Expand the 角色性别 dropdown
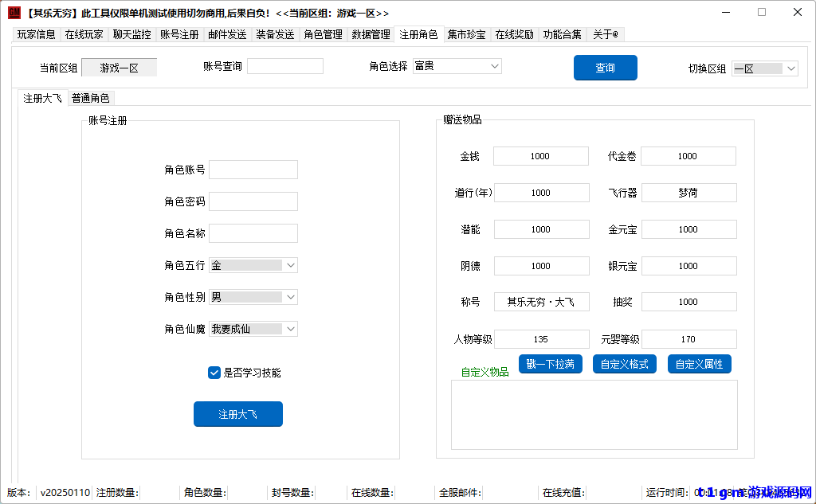 [291, 296]
